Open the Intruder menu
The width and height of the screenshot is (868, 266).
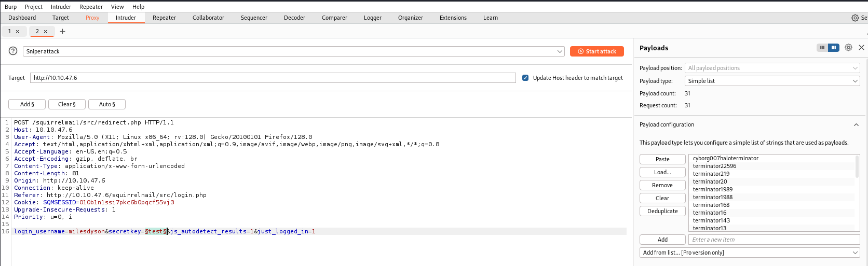(x=61, y=7)
